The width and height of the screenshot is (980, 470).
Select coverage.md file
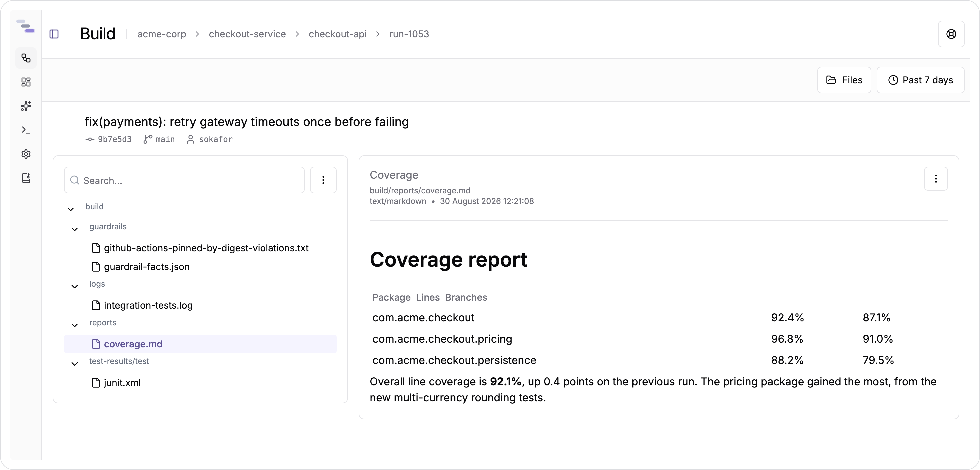[x=200, y=344]
